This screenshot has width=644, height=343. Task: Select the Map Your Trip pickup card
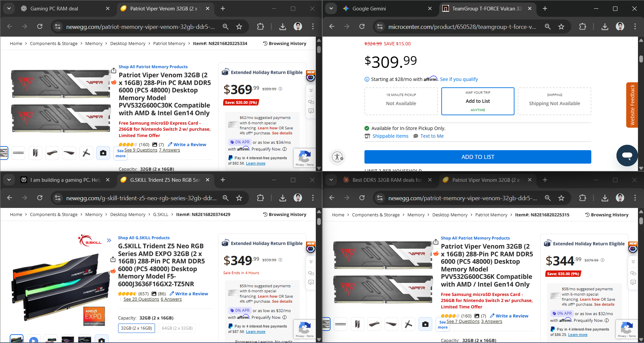(x=478, y=101)
